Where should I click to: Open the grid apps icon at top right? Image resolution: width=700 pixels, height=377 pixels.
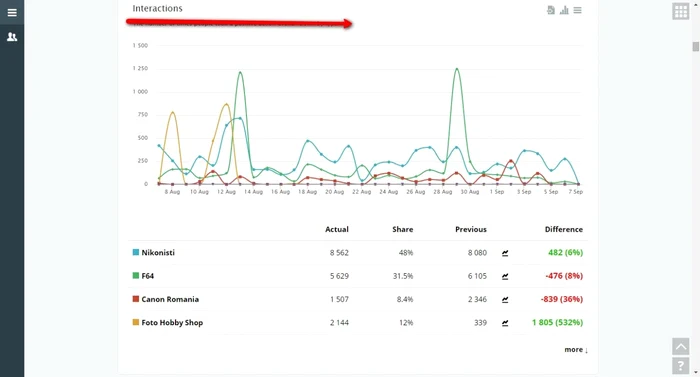(680, 11)
